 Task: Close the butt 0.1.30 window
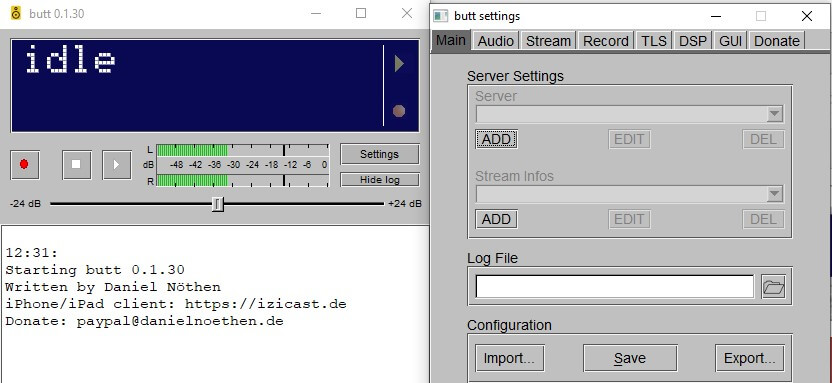[x=407, y=13]
